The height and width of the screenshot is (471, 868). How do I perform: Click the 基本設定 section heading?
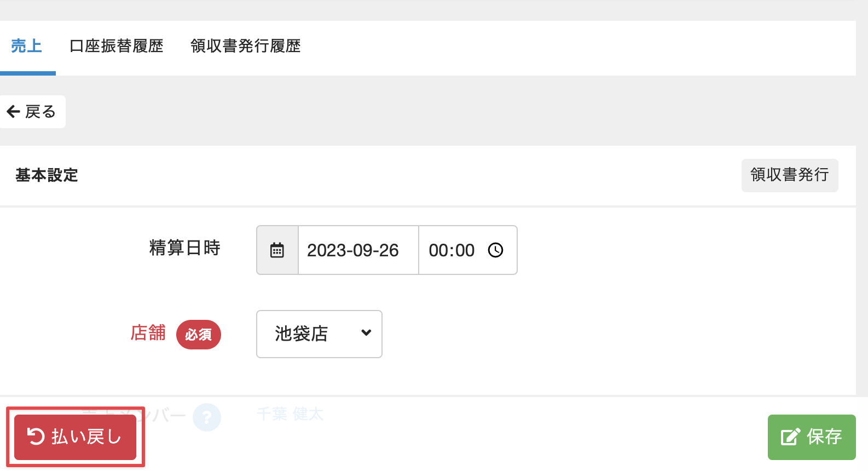[47, 175]
